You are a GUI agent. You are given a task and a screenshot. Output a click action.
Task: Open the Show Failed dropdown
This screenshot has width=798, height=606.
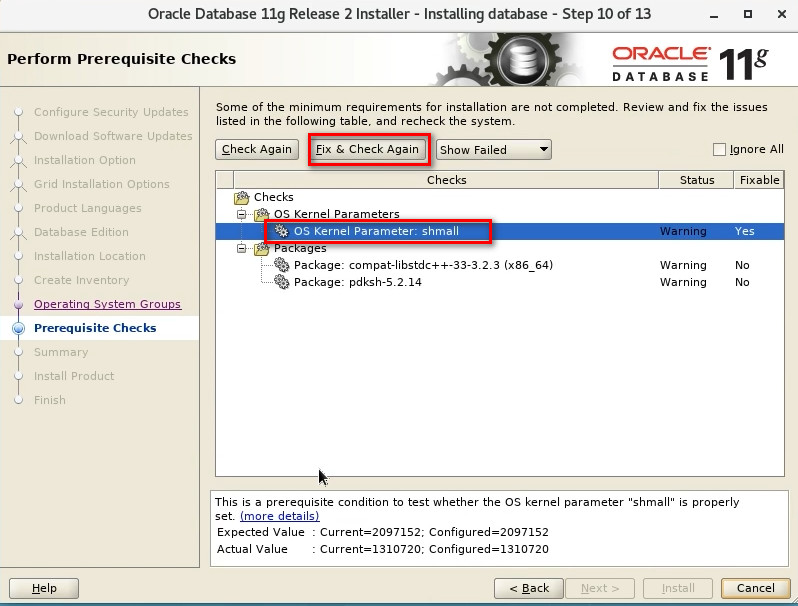coord(494,149)
